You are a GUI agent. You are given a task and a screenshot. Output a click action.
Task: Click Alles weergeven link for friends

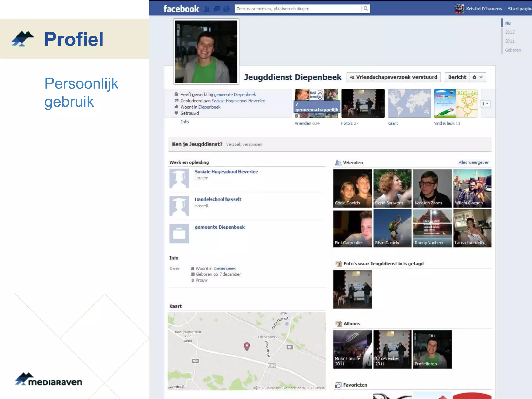pos(474,162)
